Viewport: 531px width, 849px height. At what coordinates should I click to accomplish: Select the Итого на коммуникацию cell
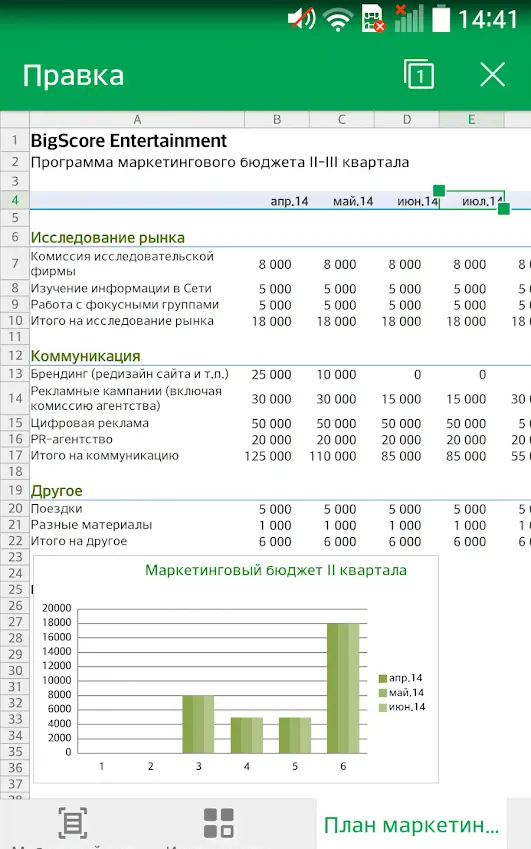click(104, 455)
